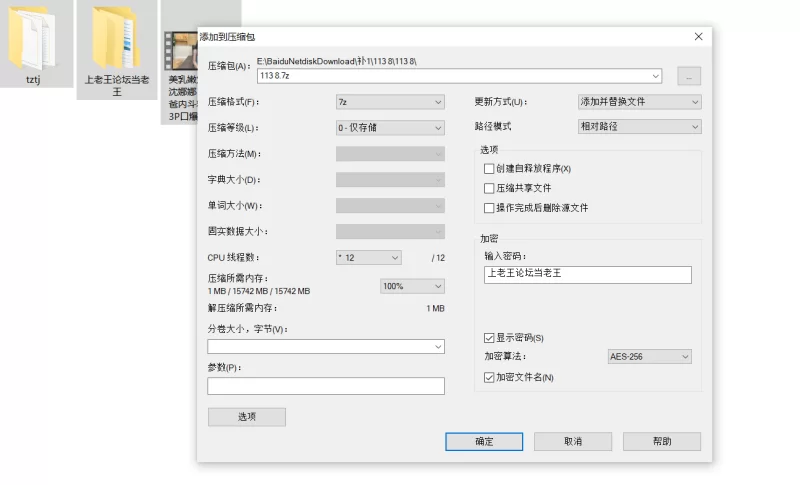
Task: Open the memory usage 100% dropdown
Action: [412, 286]
